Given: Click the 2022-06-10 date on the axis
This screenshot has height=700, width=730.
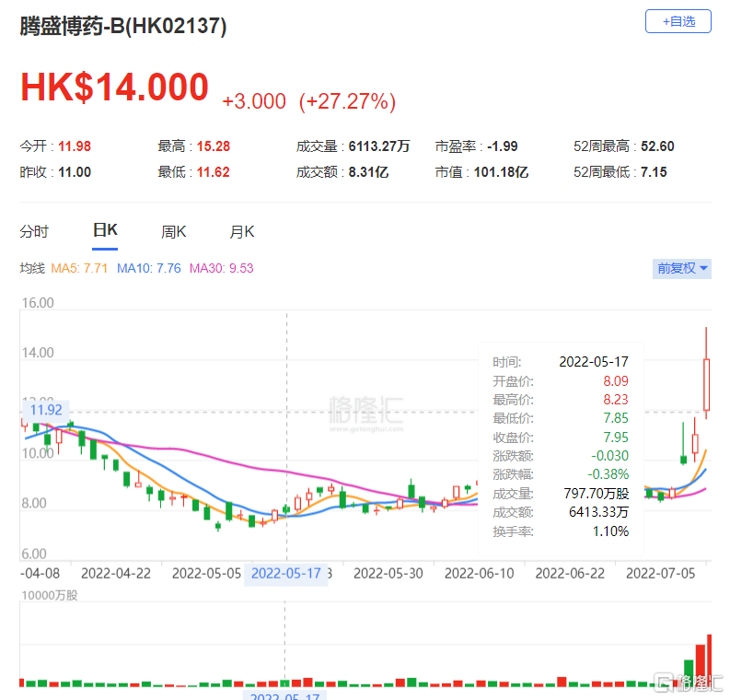Looking at the screenshot, I should pyautogui.click(x=479, y=573).
